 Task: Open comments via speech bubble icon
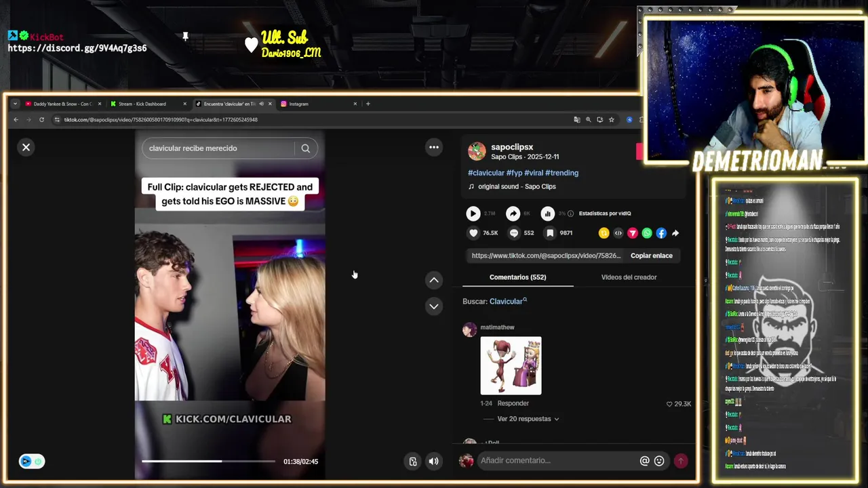click(x=514, y=233)
